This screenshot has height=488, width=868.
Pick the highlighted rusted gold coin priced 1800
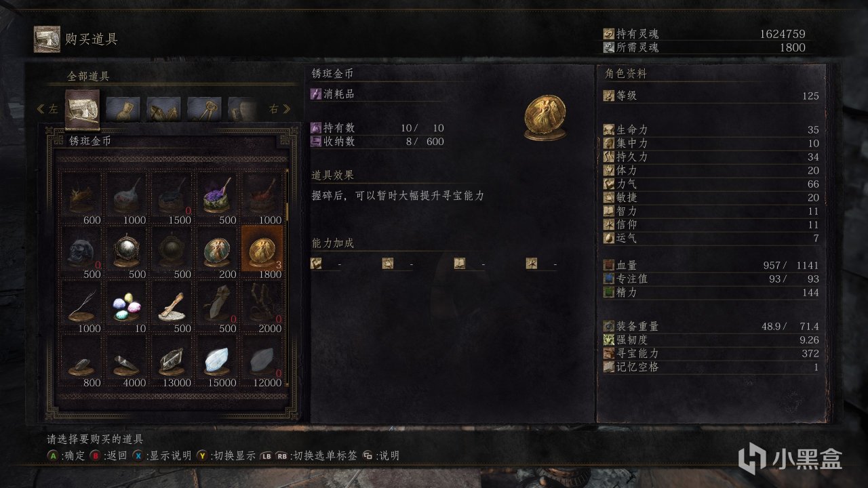pos(262,251)
